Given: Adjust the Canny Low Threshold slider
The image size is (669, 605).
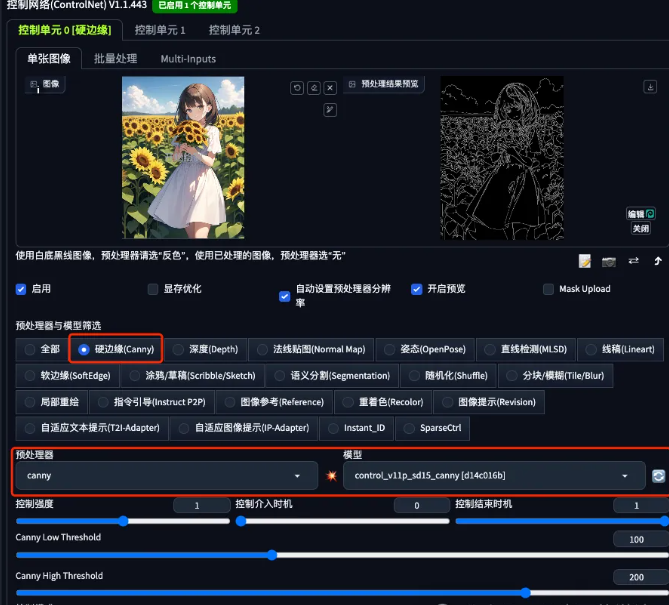Looking at the screenshot, I should pos(342,555).
